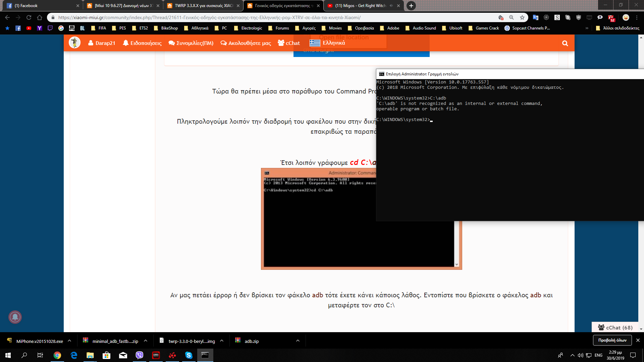Bookmark page with star icon

(522, 17)
